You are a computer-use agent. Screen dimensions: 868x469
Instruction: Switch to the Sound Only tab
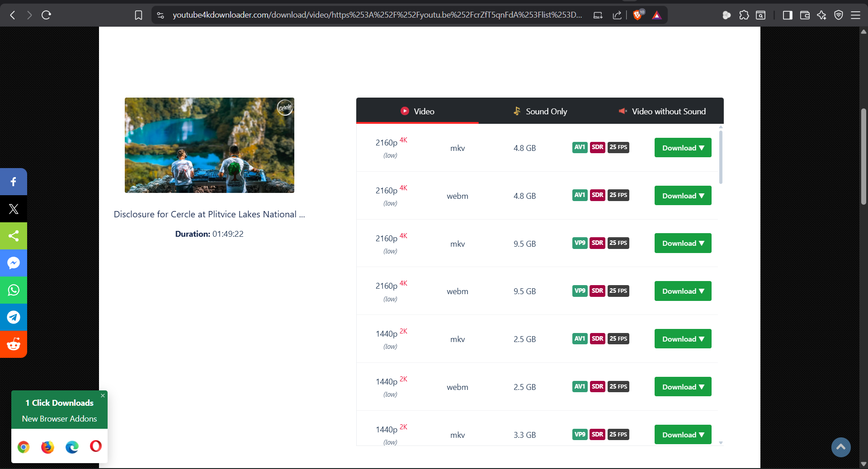click(539, 111)
